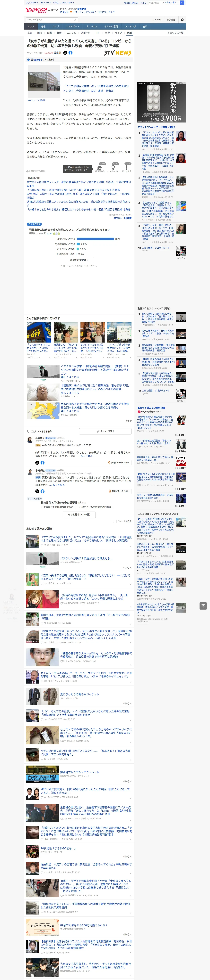Click the ログイン link
The height and width of the screenshot is (980, 210).
(x=64, y=12)
